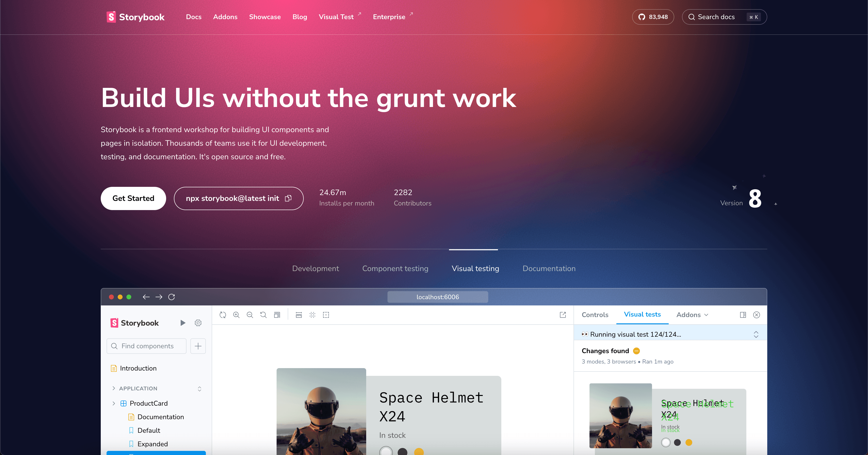
Task: Open the Enterprise external link
Action: pos(393,17)
